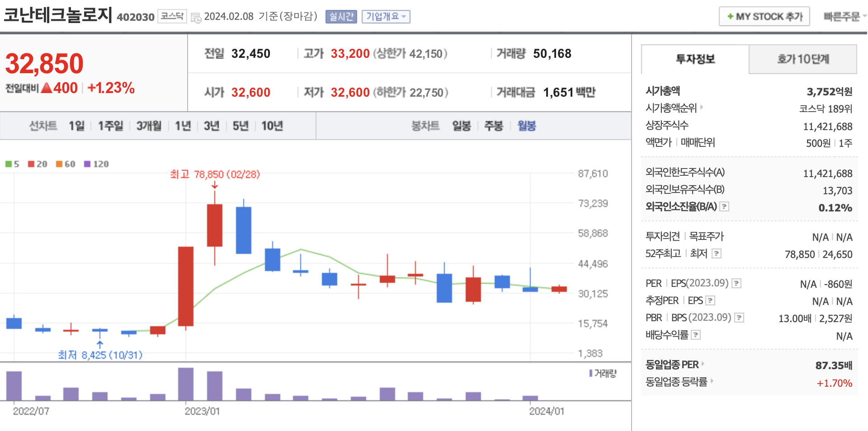Click the 실시간 button
This screenshot has height=431, width=868.
click(x=341, y=17)
